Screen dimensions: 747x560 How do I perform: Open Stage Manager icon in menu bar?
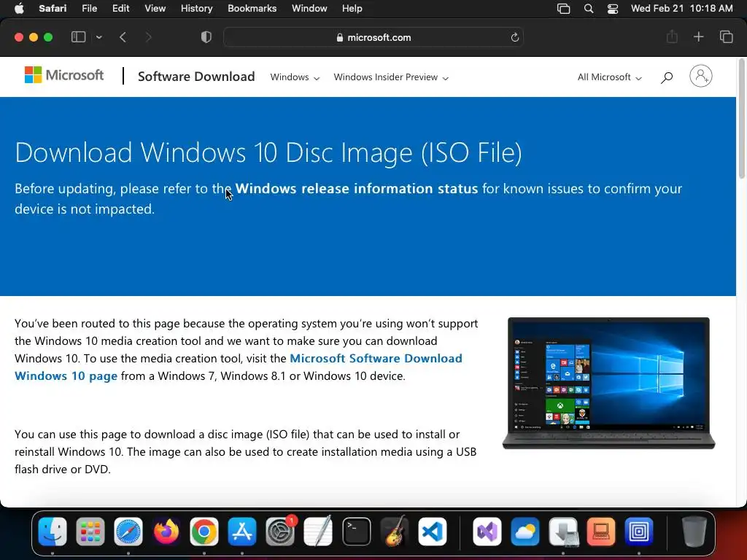click(564, 9)
